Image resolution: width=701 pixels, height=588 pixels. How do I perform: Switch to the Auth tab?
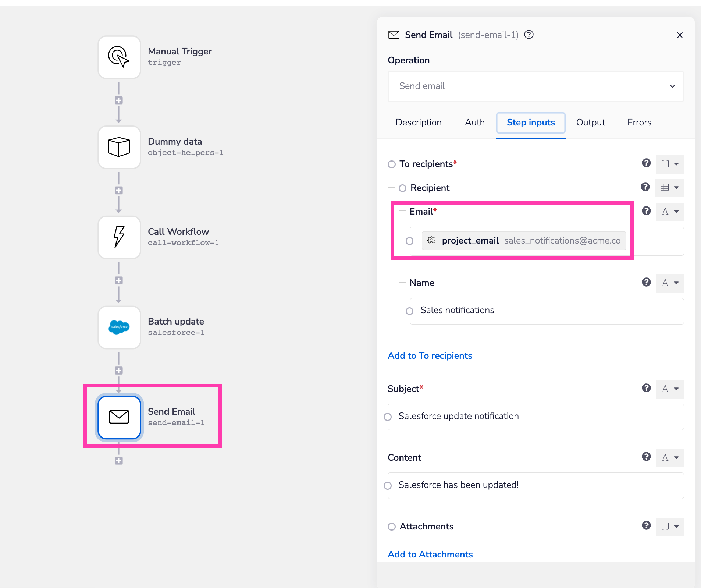click(474, 123)
